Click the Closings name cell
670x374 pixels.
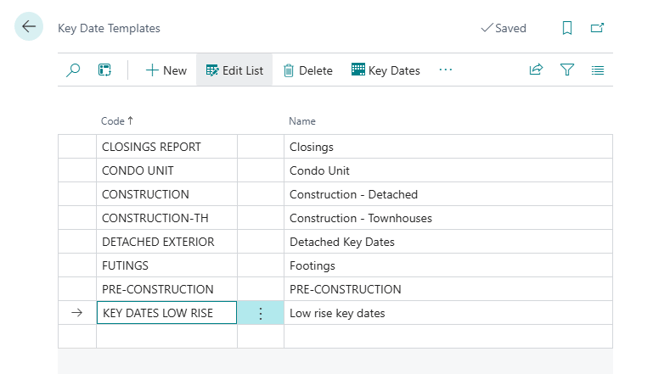point(448,147)
